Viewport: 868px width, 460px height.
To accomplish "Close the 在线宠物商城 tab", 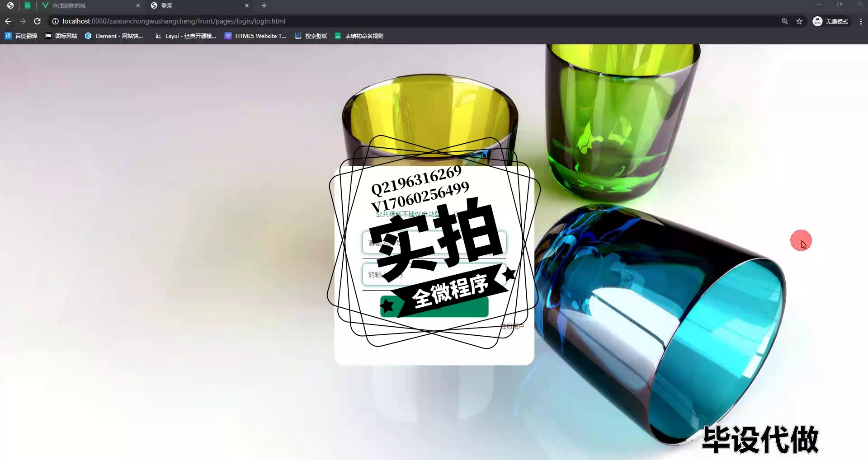I will click(x=138, y=5).
